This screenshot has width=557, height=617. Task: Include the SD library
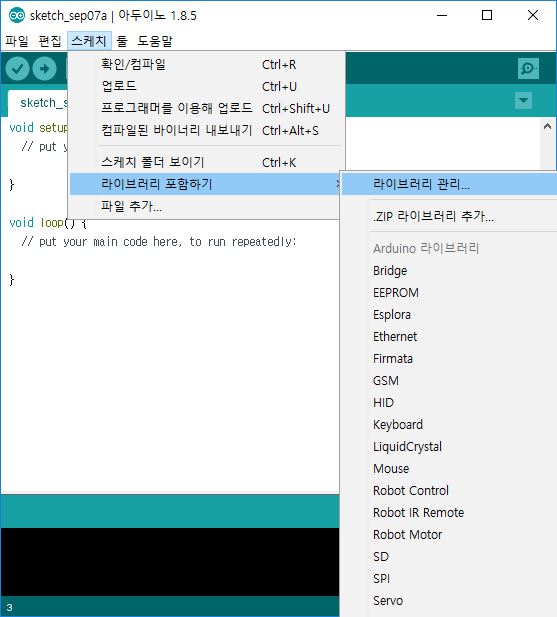pos(449,557)
